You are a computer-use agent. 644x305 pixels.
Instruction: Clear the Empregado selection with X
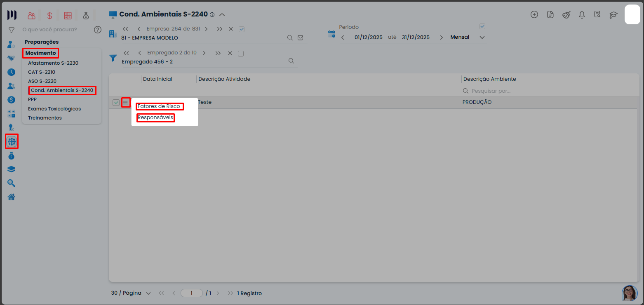tap(230, 53)
